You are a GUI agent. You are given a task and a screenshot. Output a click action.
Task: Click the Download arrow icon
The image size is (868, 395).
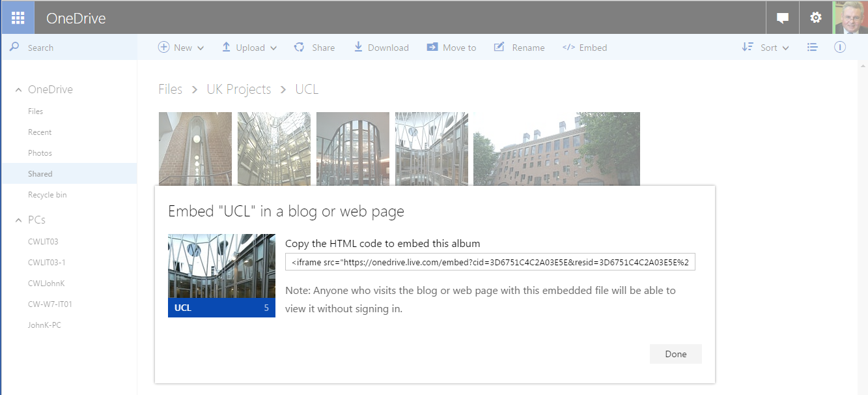click(x=358, y=47)
